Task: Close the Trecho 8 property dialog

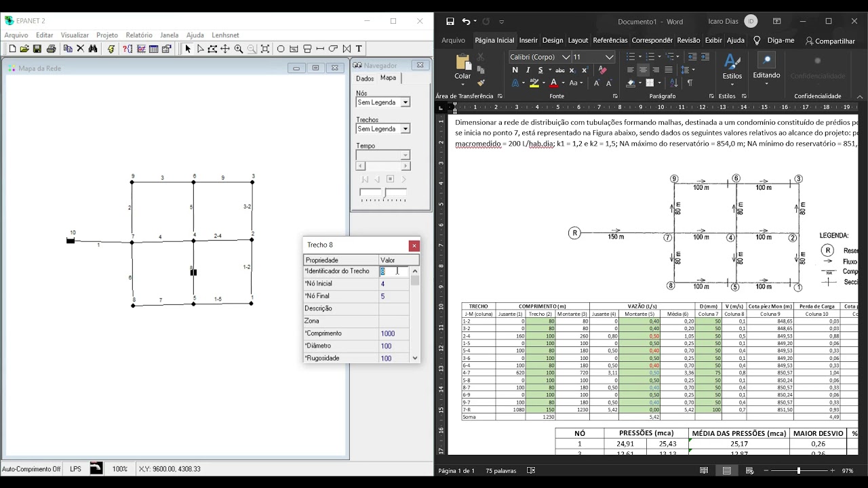Action: 414,245
